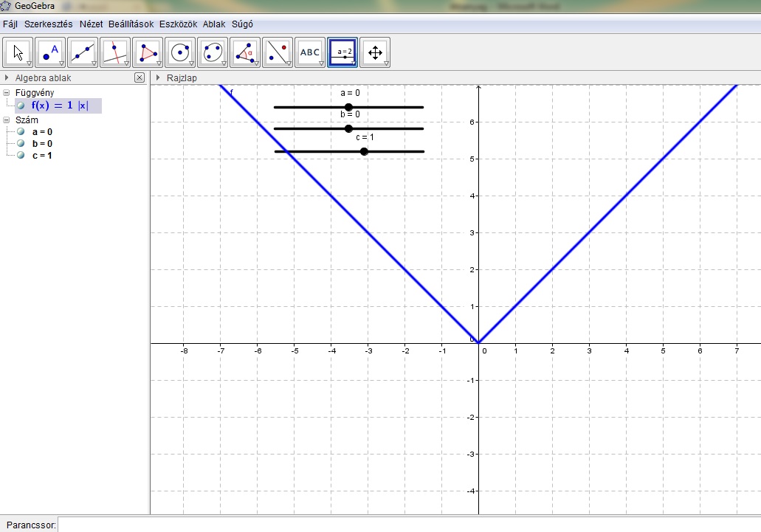Toggle visibility of function f(x)
Image resolution: width=761 pixels, height=532 pixels.
(21, 106)
